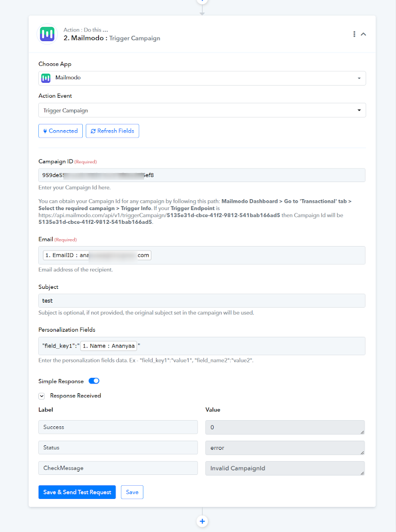Click the EmailID mapped tag in Email field
The image size is (396, 532).
[97, 255]
